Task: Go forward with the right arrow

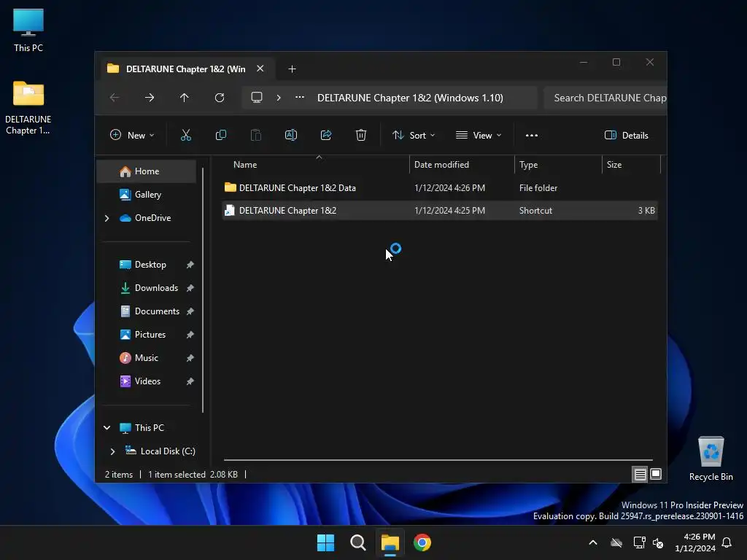Action: [150, 98]
